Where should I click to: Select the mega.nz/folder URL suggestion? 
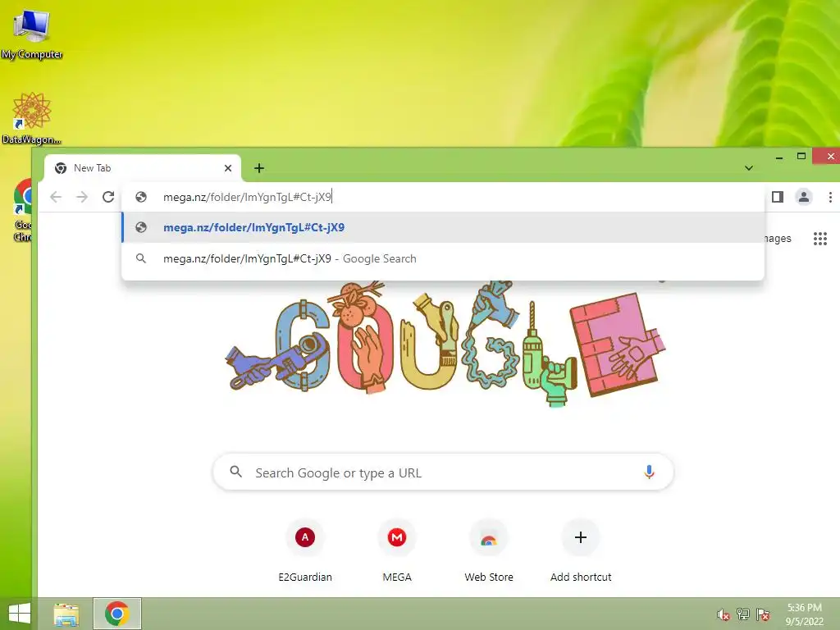click(443, 227)
